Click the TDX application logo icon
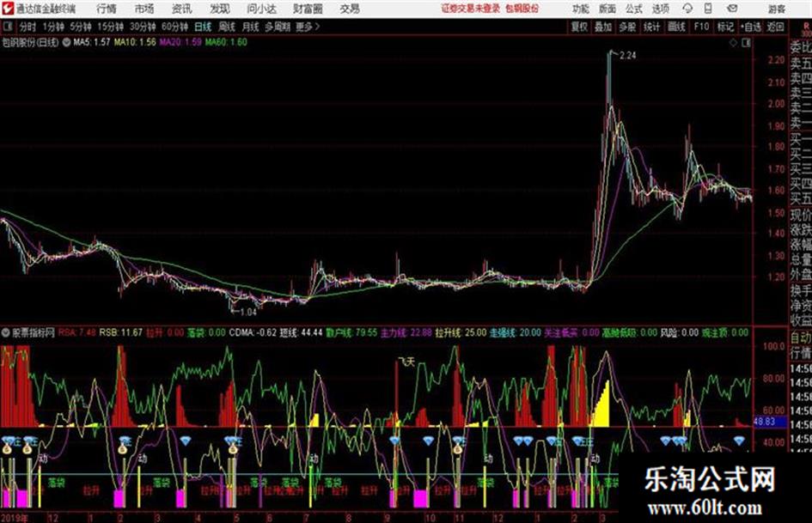Viewport: 812px width, 523px height. tap(8, 9)
